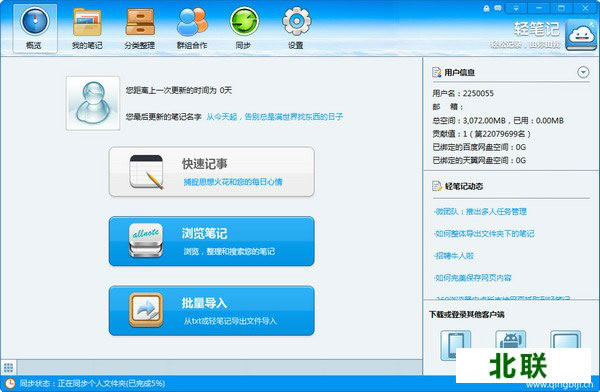
Task: Click the 快速记事 quick note button
Action: point(212,172)
